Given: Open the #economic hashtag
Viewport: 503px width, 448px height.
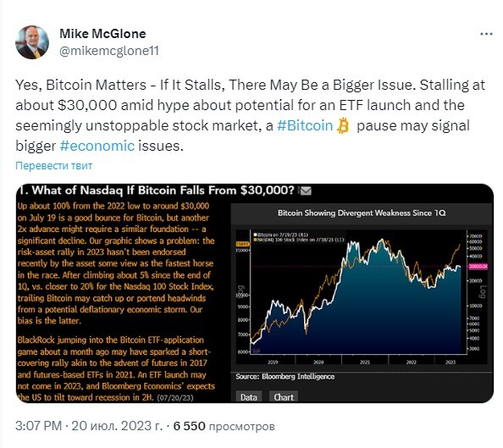Looking at the screenshot, I should point(97,146).
